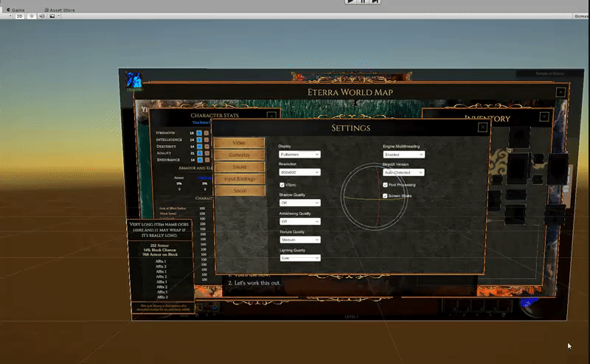Screen dimensions: 590x364
Task: Click the blue button next to Intelligence
Action: 199,140
